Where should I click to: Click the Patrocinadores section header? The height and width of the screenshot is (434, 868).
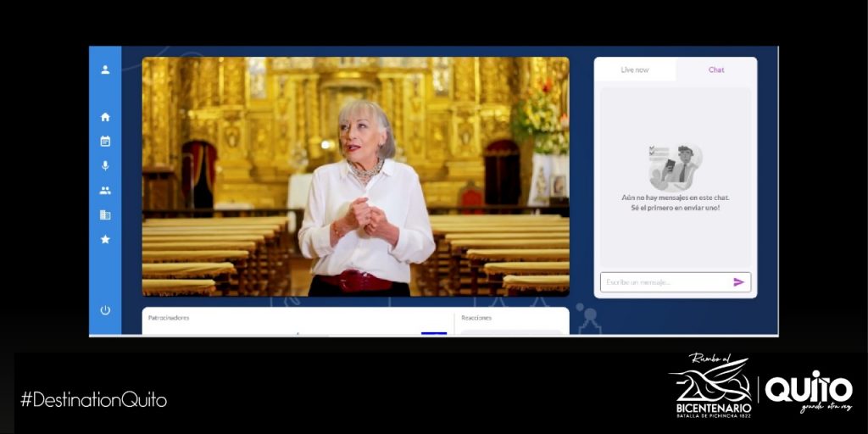[169, 318]
